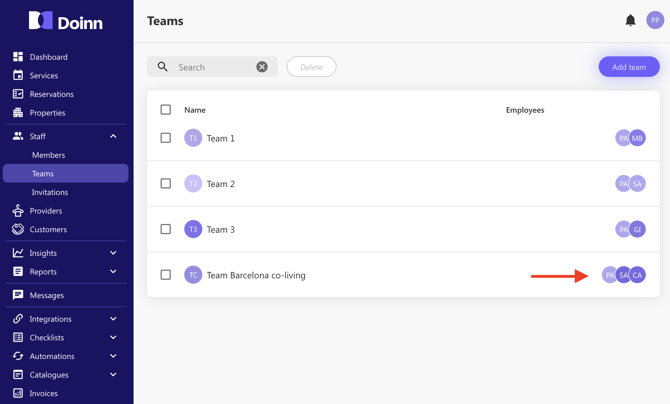The height and width of the screenshot is (404, 670).
Task: Open the Invoices menu item
Action: [44, 393]
